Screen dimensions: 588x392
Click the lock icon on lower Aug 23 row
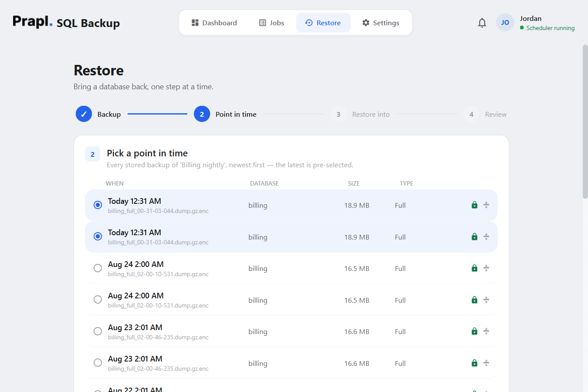pos(474,363)
